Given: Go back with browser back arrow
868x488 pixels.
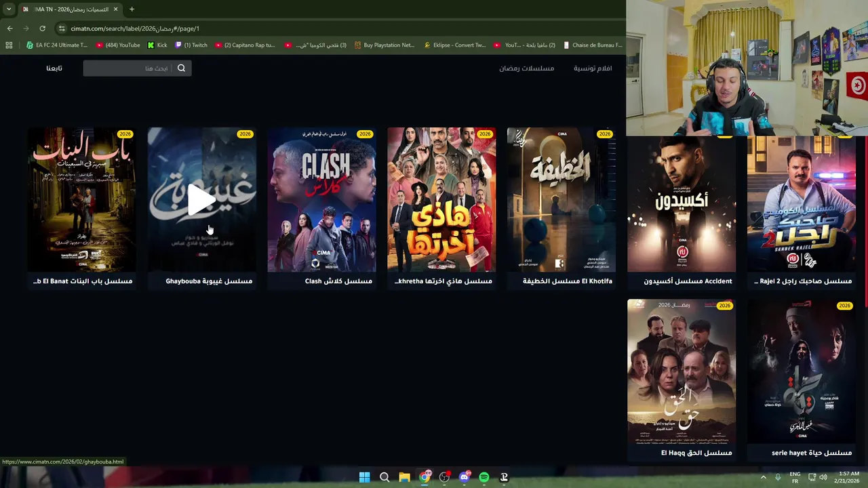Looking at the screenshot, I should [9, 28].
